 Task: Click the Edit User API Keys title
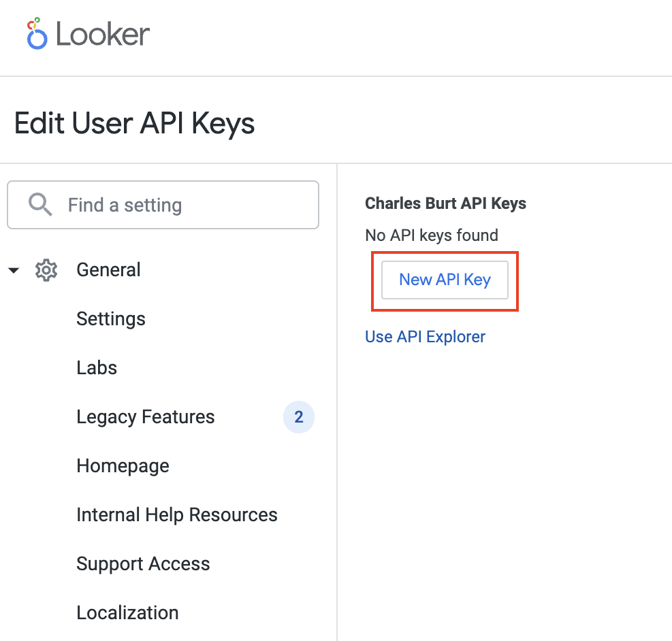[134, 123]
